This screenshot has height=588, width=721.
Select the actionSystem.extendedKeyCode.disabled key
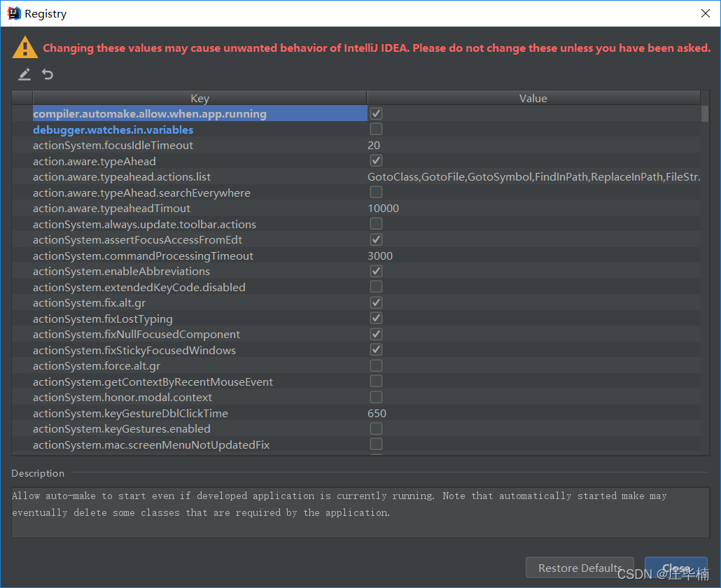139,287
